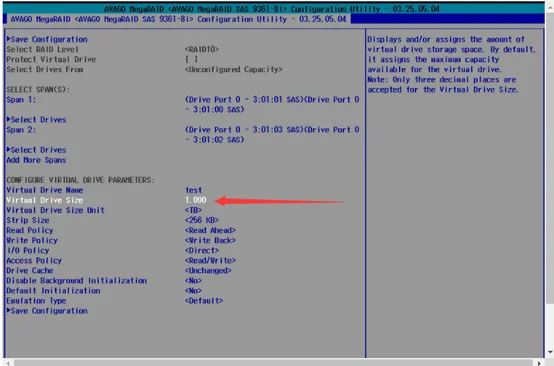Open the 256 KB strip size selector

pyautogui.click(x=202, y=220)
